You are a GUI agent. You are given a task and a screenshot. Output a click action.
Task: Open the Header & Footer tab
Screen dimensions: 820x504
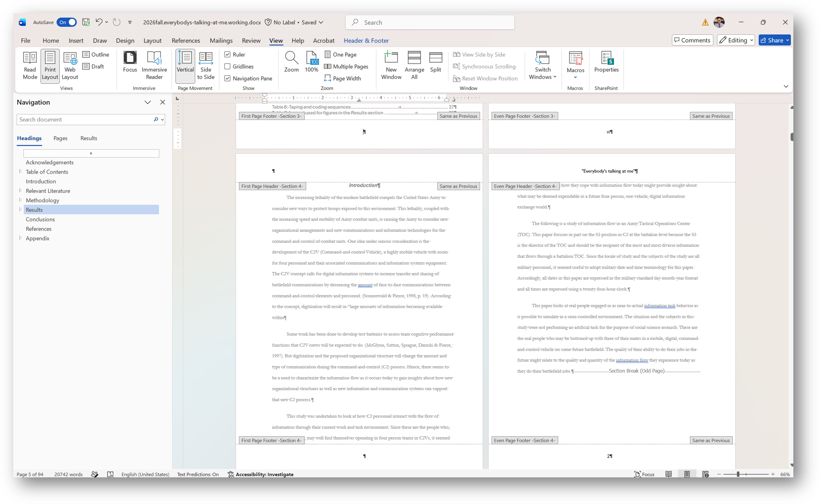pos(366,40)
